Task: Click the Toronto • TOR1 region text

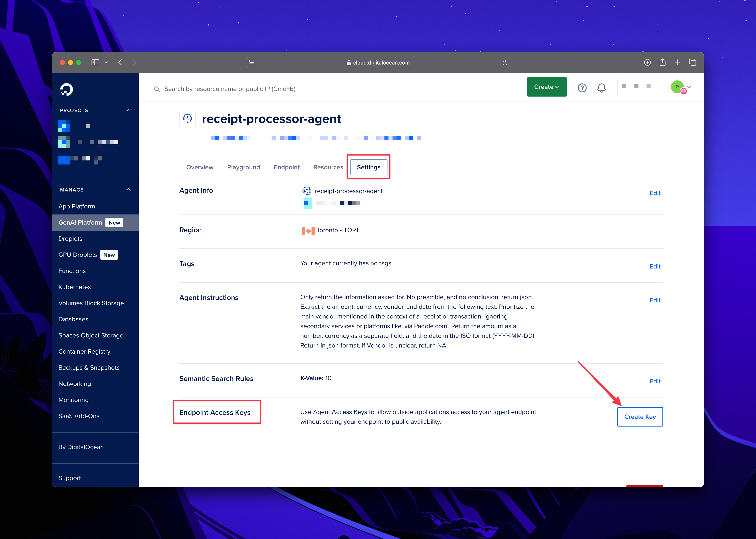Action: click(x=337, y=230)
